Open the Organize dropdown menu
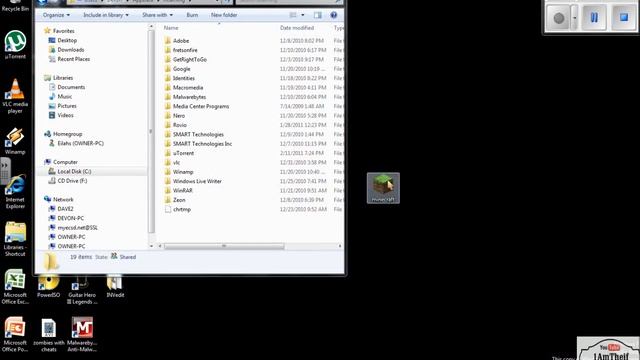This screenshot has height=360, width=640. [56, 15]
